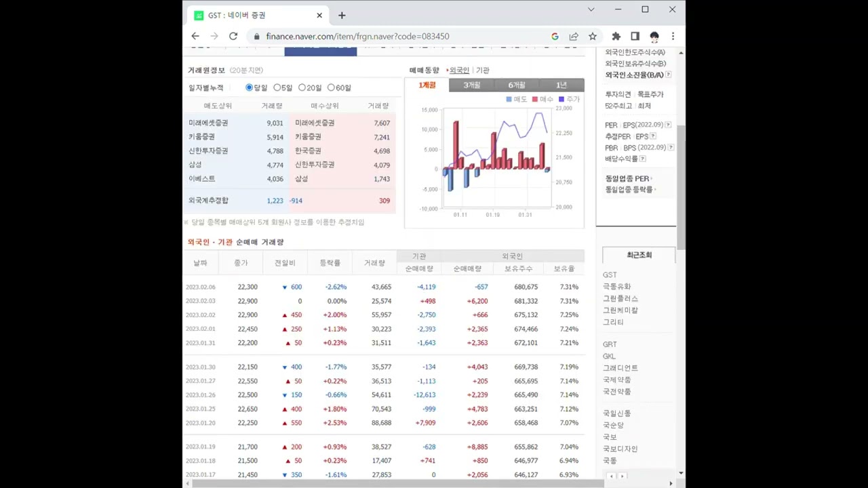Switch chart to the 1개월 tab
Image resolution: width=868 pixels, height=488 pixels.
427,85
